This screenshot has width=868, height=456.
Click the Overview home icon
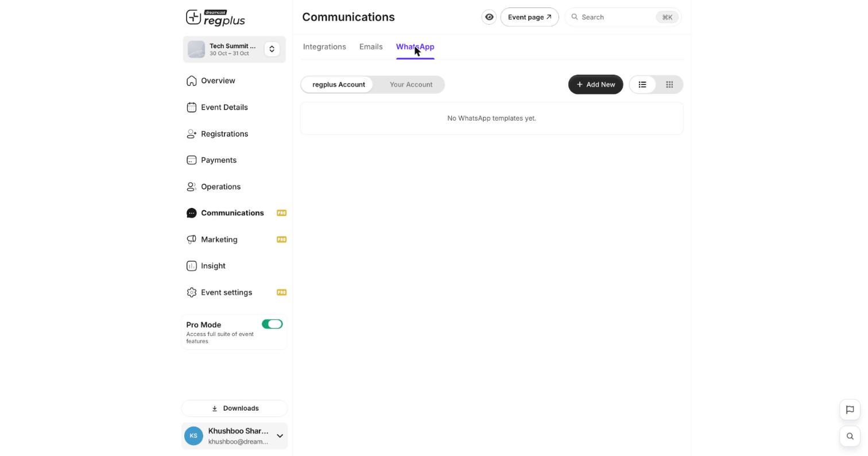coord(192,80)
